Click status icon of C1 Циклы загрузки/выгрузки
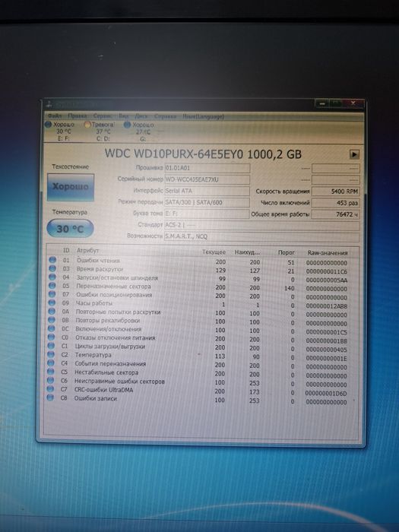Viewport: 399px width, 532px height. point(51,346)
